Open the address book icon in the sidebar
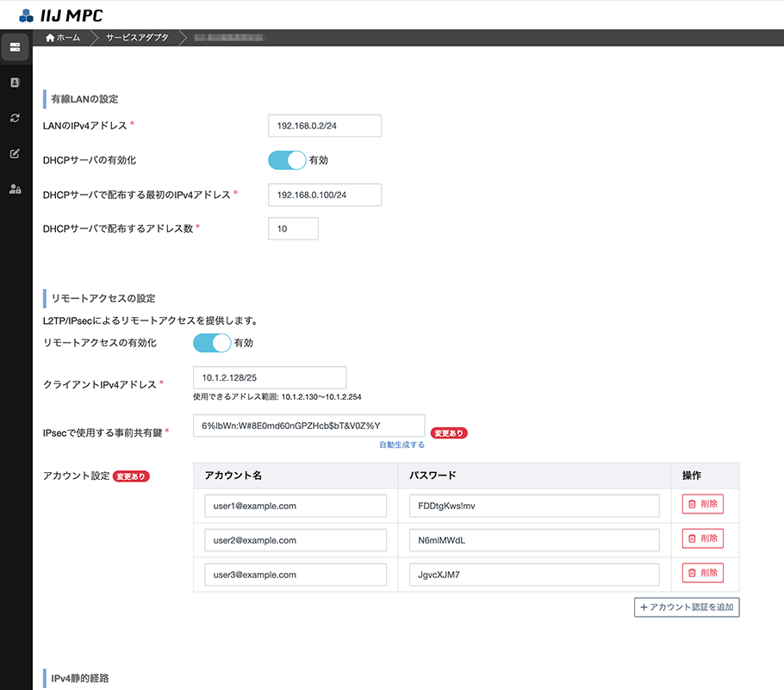Screen dimensions: 784x690 (x=15, y=83)
